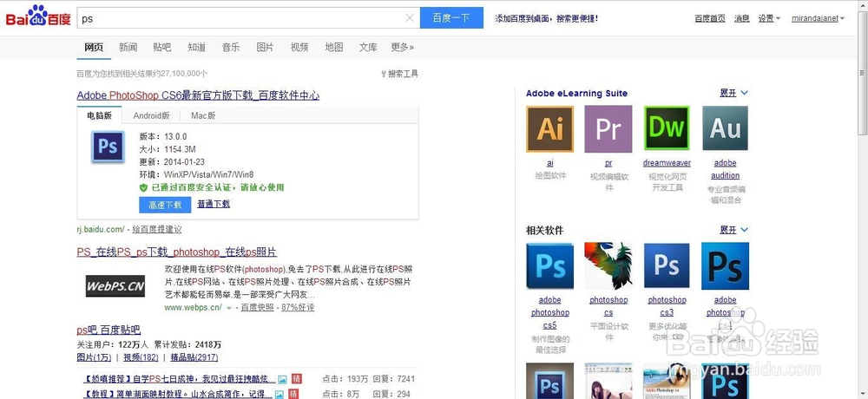
Task: Select the 电脑版 tab
Action: (x=100, y=115)
